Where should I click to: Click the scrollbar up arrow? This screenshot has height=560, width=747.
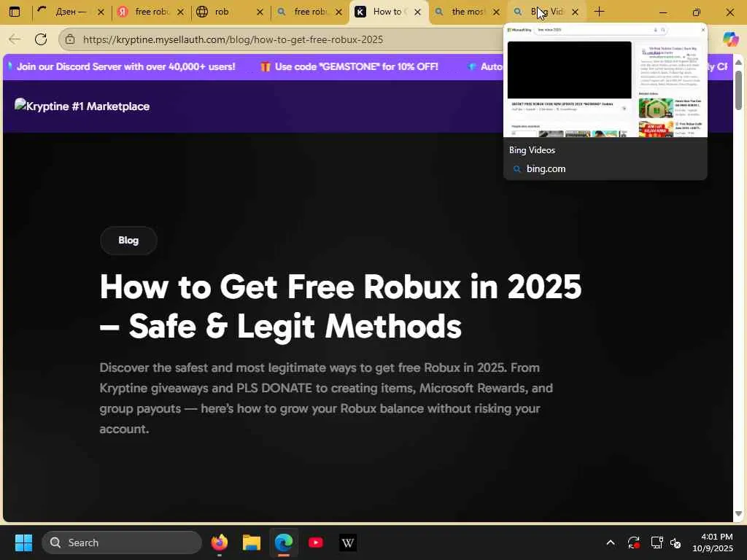coord(739,63)
